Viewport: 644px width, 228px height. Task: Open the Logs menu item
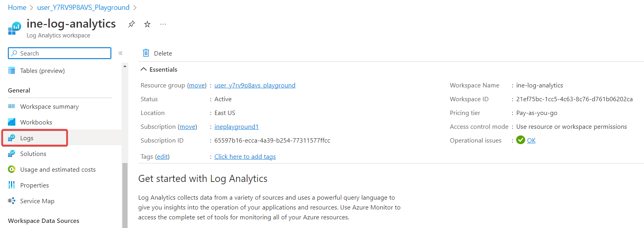point(27,138)
